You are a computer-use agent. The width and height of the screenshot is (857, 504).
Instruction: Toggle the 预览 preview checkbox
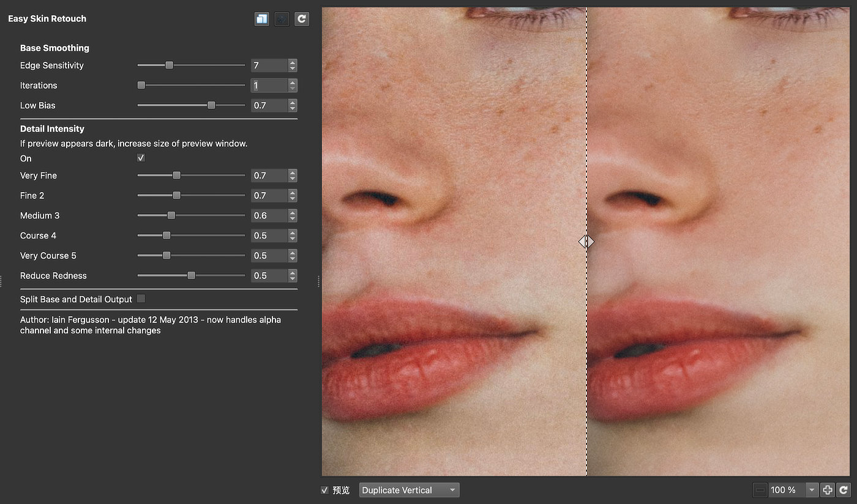pos(325,490)
